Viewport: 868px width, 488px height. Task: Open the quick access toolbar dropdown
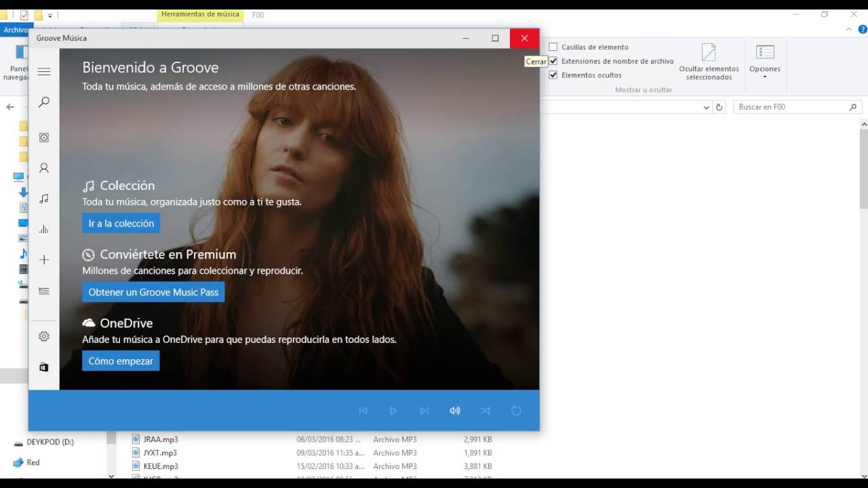click(x=50, y=15)
